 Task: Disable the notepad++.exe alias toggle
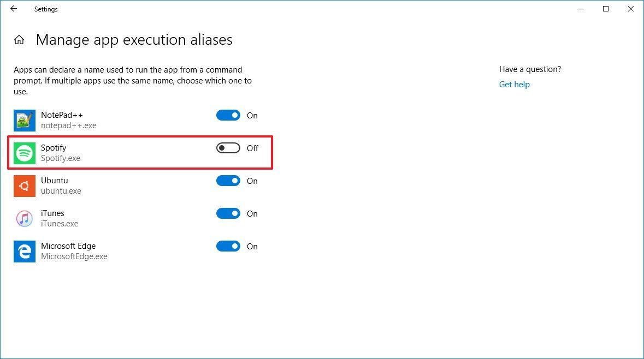228,115
